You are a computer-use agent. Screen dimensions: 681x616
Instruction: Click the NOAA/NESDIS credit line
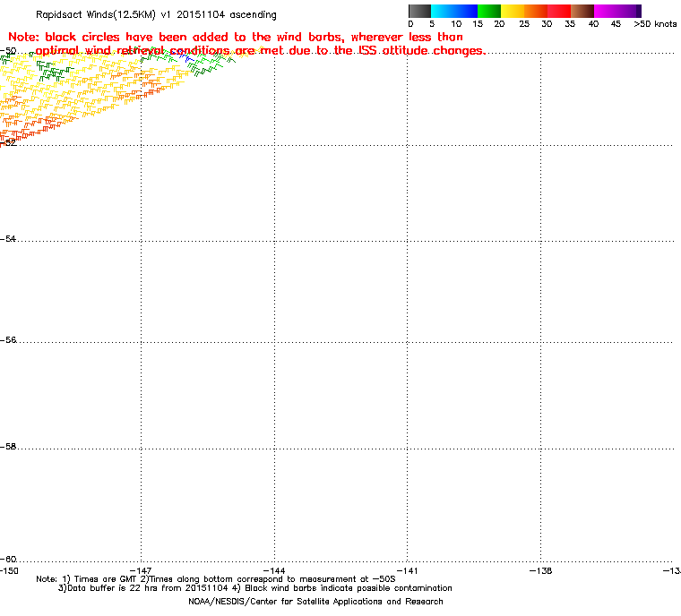click(315, 602)
